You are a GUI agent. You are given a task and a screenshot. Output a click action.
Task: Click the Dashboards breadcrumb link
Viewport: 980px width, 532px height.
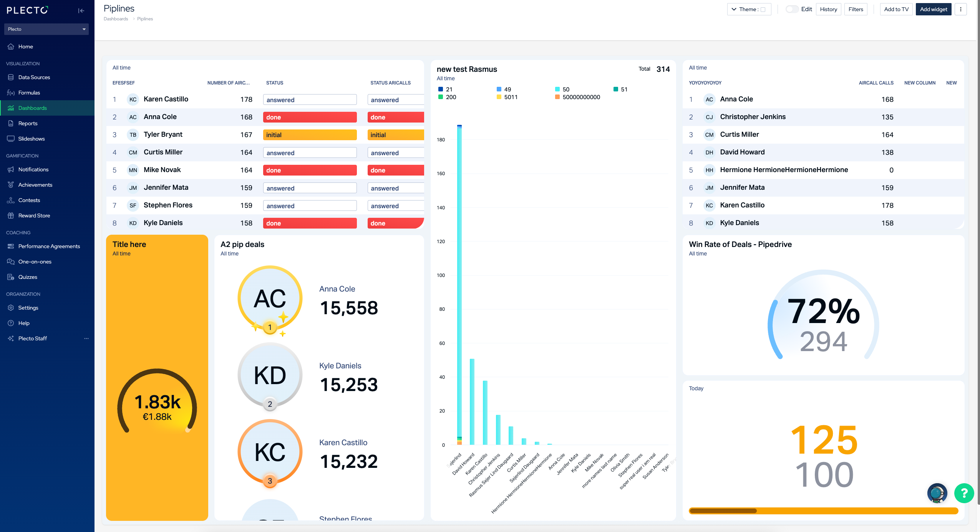click(x=116, y=19)
